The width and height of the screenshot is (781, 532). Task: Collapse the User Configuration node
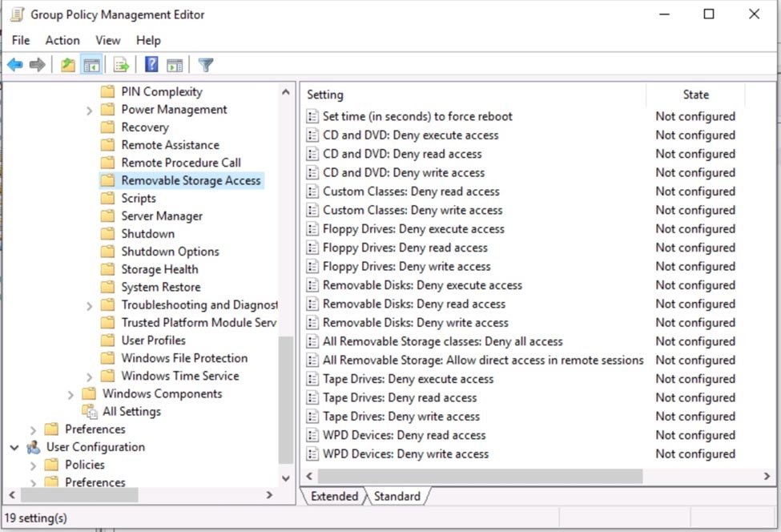pyautogui.click(x=14, y=447)
